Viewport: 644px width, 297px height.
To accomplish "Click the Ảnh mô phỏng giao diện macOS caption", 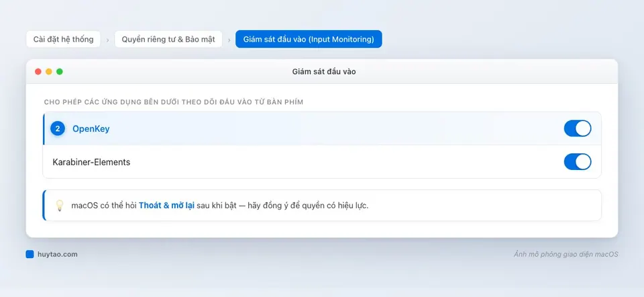I will click(566, 254).
